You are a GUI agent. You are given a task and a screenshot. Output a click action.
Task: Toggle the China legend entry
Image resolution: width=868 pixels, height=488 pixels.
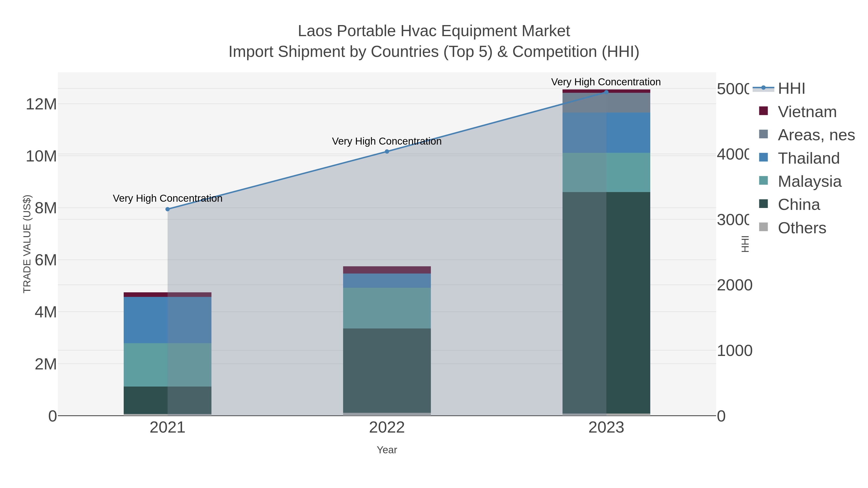(x=789, y=204)
